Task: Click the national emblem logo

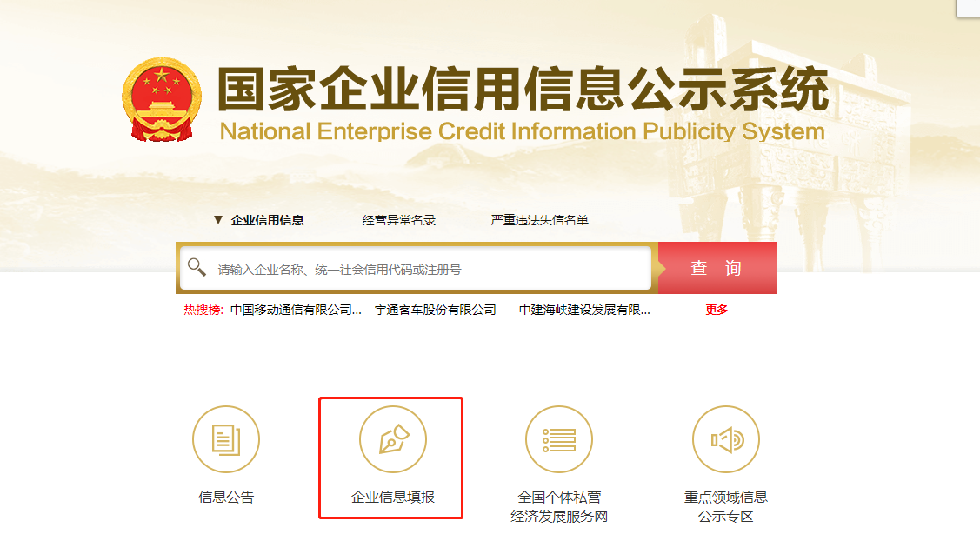Action: coord(162,100)
